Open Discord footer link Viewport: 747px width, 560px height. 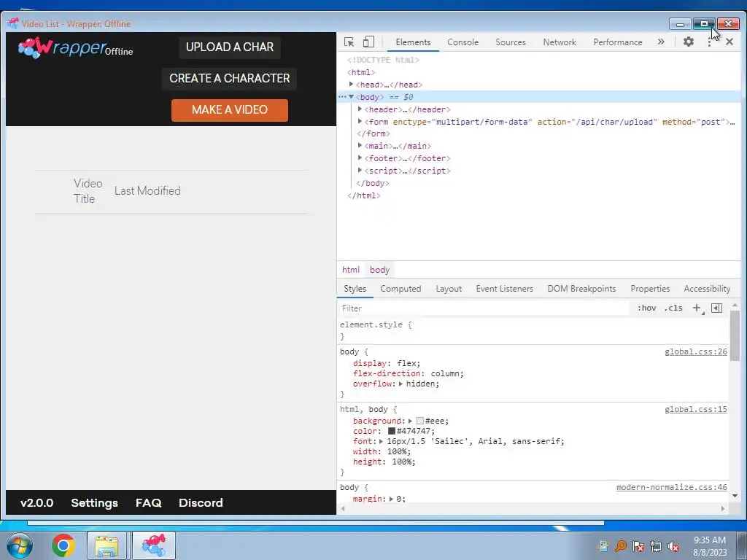tap(201, 503)
